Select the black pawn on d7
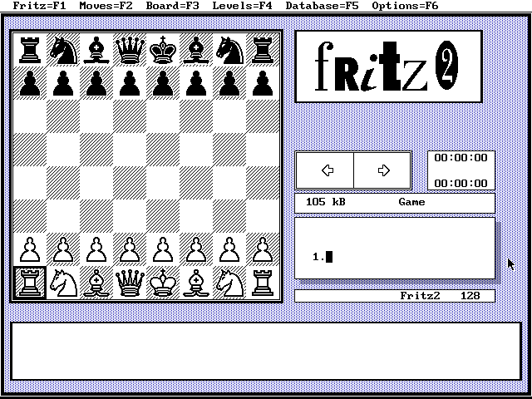Image resolution: width=532 pixels, height=399 pixels. [130, 83]
